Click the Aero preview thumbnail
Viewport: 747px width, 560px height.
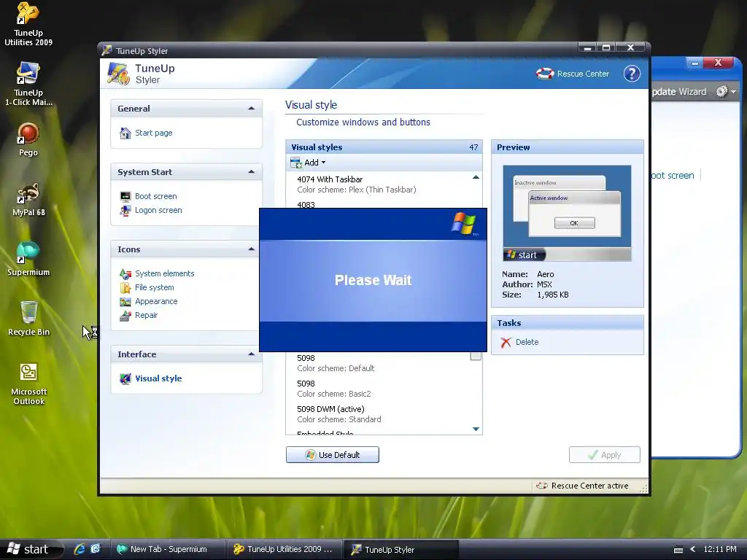567,214
